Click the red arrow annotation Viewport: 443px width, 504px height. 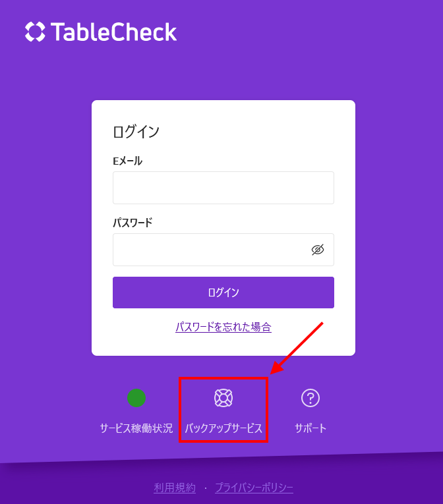(x=296, y=348)
